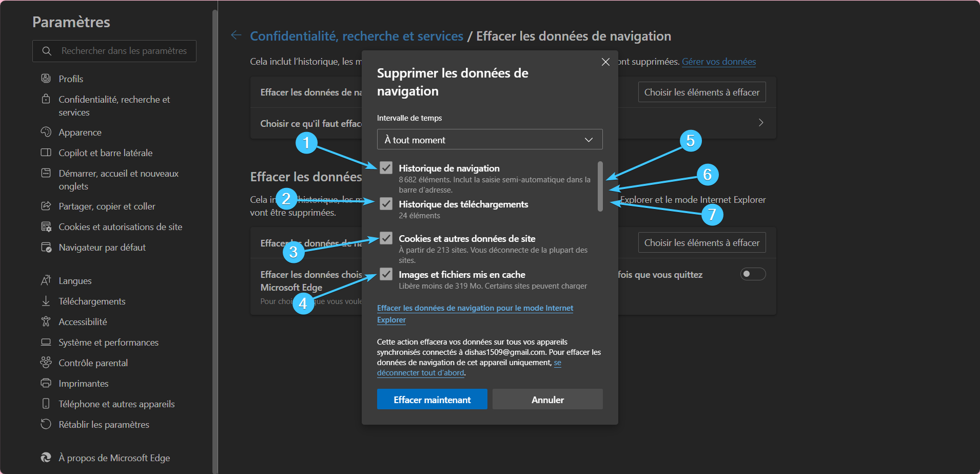Expand Choisir ce qu'il faut effacer chevron
This screenshot has height=474, width=980.
tap(761, 123)
